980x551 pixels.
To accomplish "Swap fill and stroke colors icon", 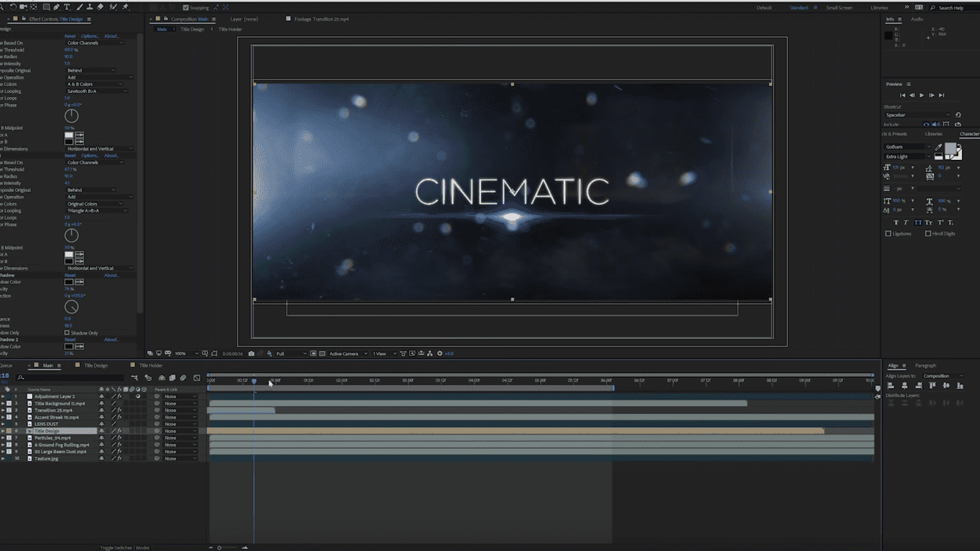I will (x=958, y=146).
